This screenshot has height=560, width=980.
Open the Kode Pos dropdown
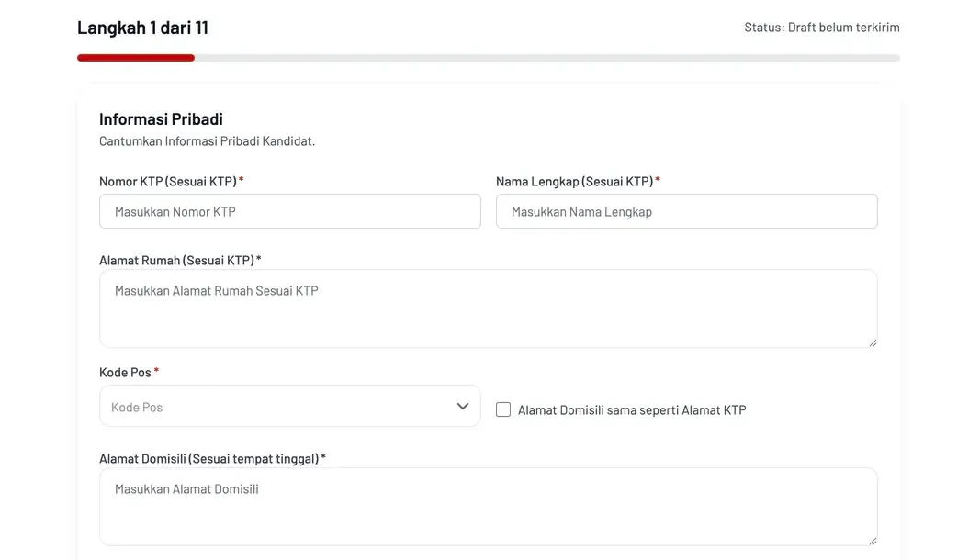pos(276,406)
